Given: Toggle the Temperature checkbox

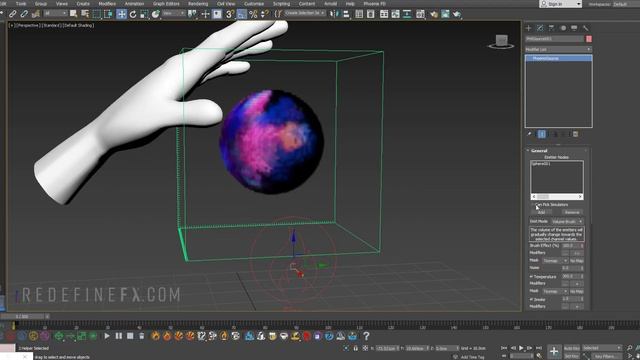Looking at the screenshot, I should [x=531, y=276].
